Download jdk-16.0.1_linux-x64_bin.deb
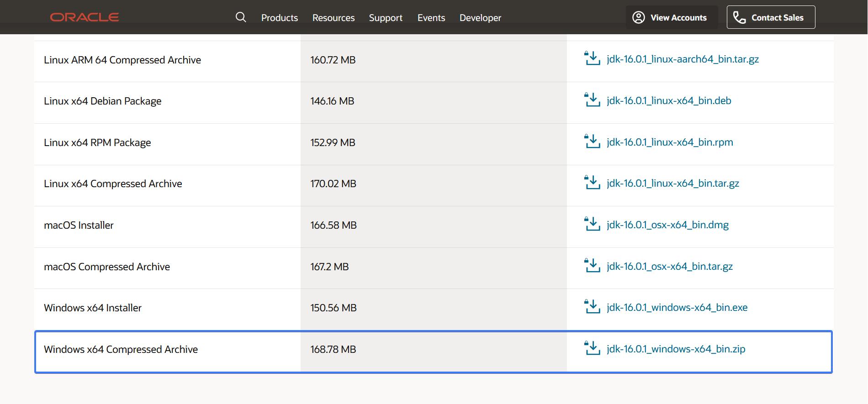868x404 pixels. point(669,101)
